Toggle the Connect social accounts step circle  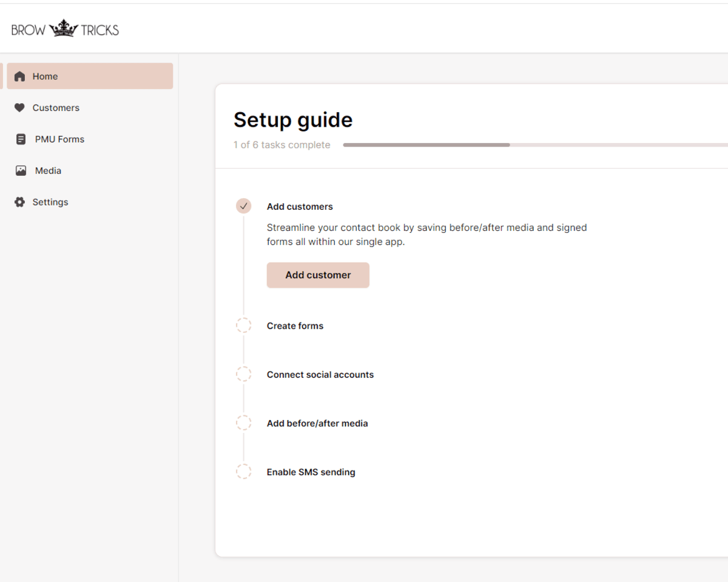point(243,375)
